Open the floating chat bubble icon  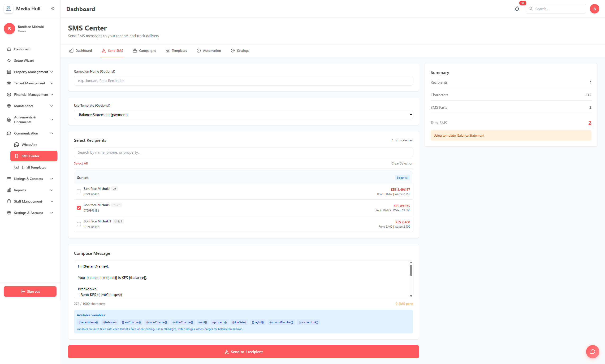click(592, 351)
